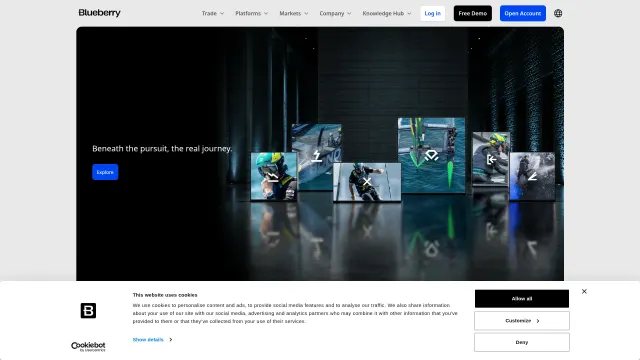Click the Blueberry logo in the header

99,13
